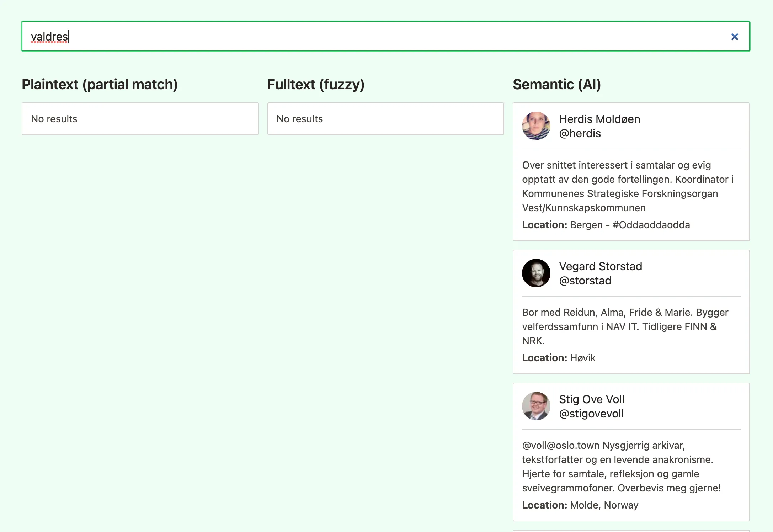Viewport: 773px width, 532px height.
Task: Click the Molde, Norway location text
Action: 604,505
